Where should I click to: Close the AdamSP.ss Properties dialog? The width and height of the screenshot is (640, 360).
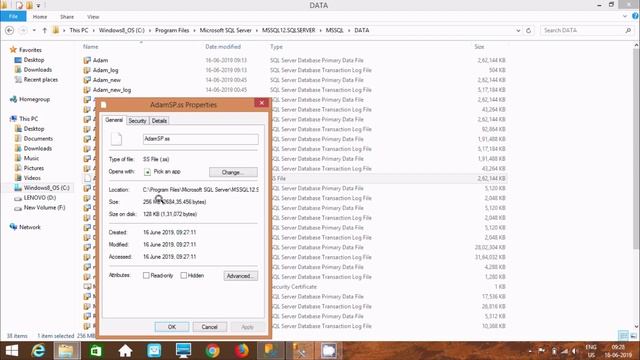pos(261,103)
